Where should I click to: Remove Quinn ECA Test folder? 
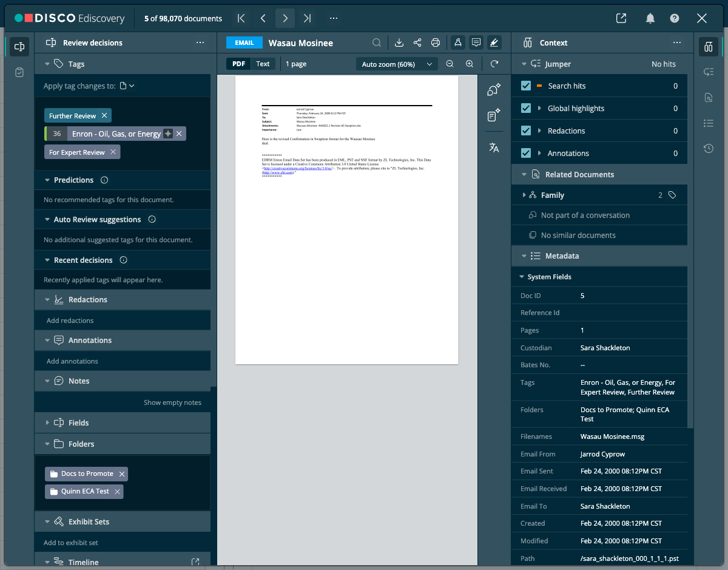pyautogui.click(x=118, y=491)
